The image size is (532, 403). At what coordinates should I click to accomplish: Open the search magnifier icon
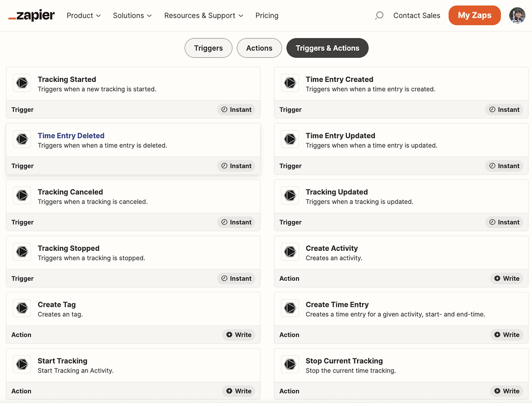[x=379, y=15]
